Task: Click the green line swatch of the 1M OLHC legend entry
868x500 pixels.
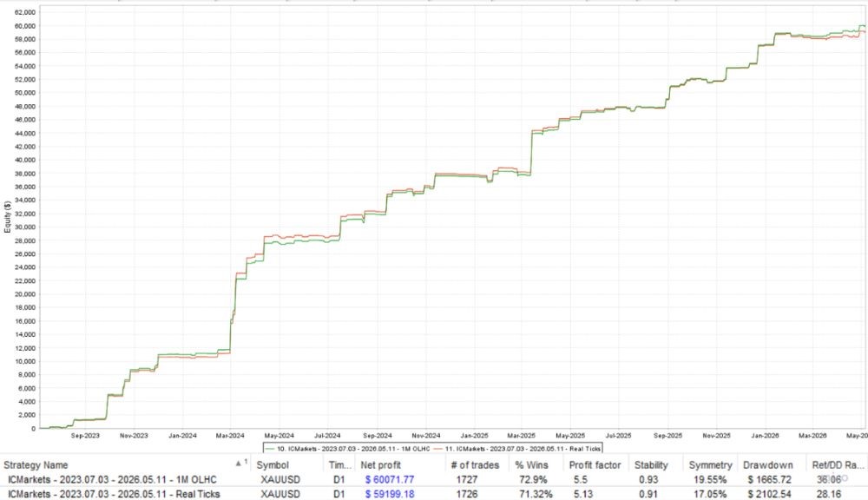Action: click(x=271, y=449)
